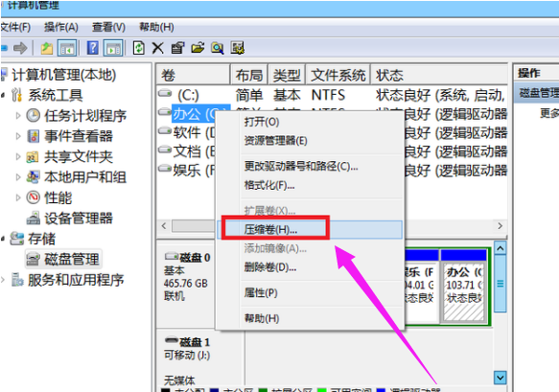559x392 pixels.
Task: Click the disk view scroll down arrow
Action: [501, 378]
